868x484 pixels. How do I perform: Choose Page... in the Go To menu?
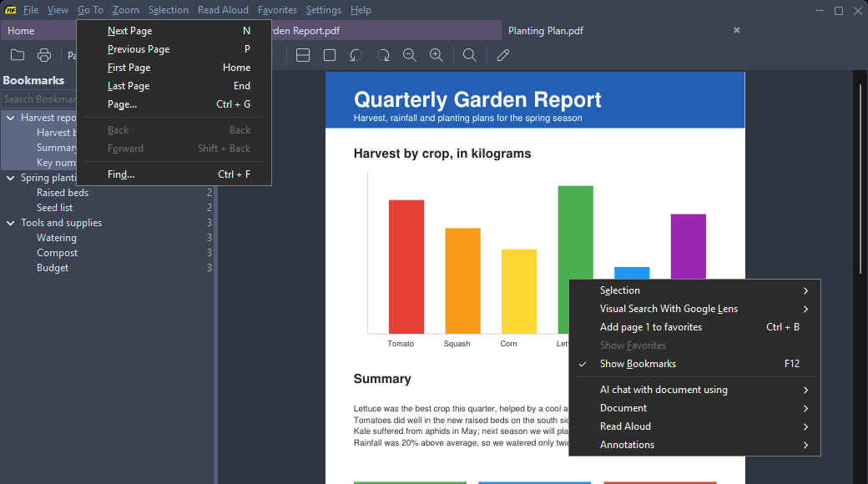pyautogui.click(x=174, y=103)
